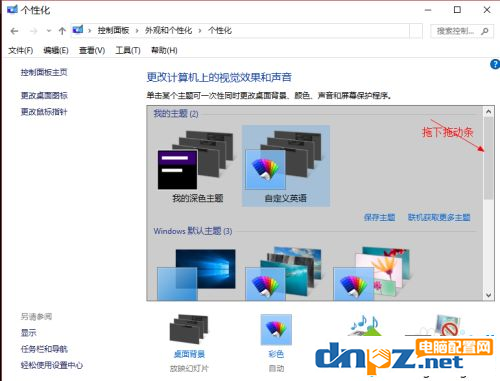
Task: Select the flowers Windows theme
Action: [x=372, y=274]
